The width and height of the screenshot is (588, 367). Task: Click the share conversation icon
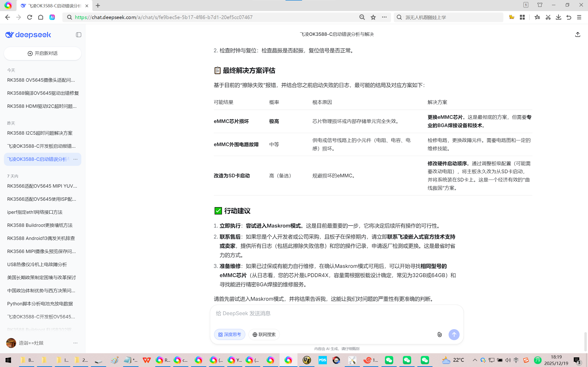point(578,34)
